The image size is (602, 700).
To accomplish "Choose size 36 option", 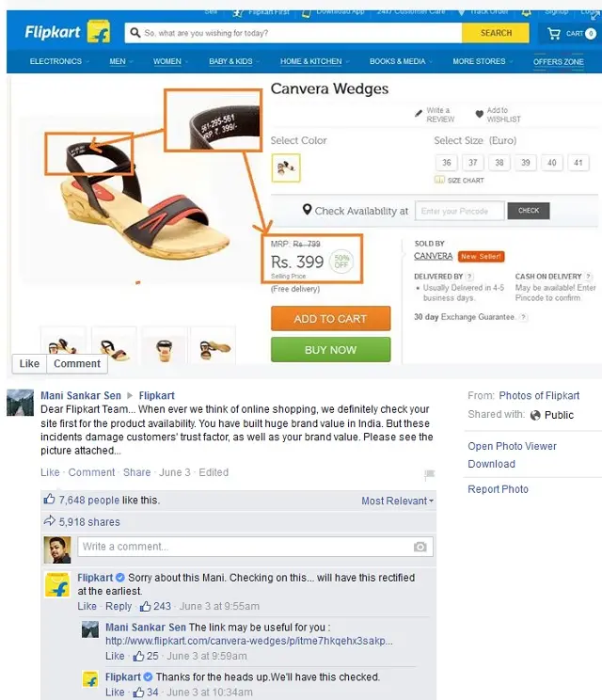I will pyautogui.click(x=447, y=163).
